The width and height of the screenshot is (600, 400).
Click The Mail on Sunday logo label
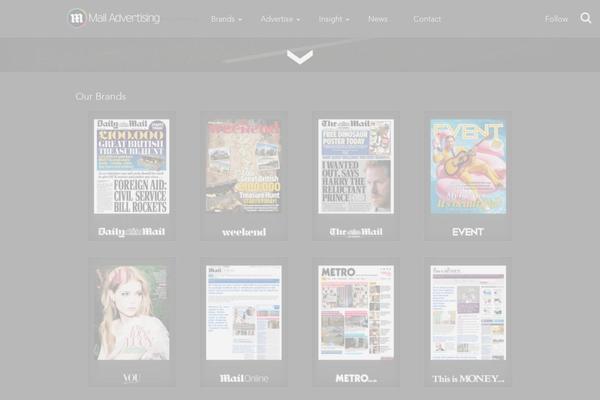(356, 232)
